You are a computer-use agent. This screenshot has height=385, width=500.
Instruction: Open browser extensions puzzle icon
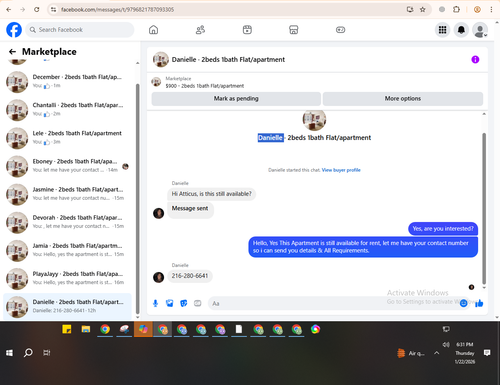[x=456, y=10]
